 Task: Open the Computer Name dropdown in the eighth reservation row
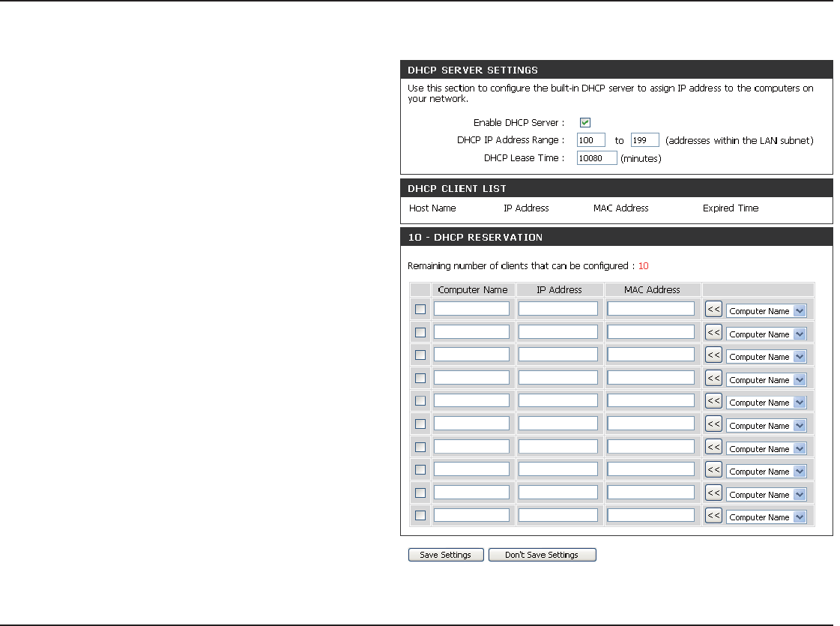coord(766,471)
